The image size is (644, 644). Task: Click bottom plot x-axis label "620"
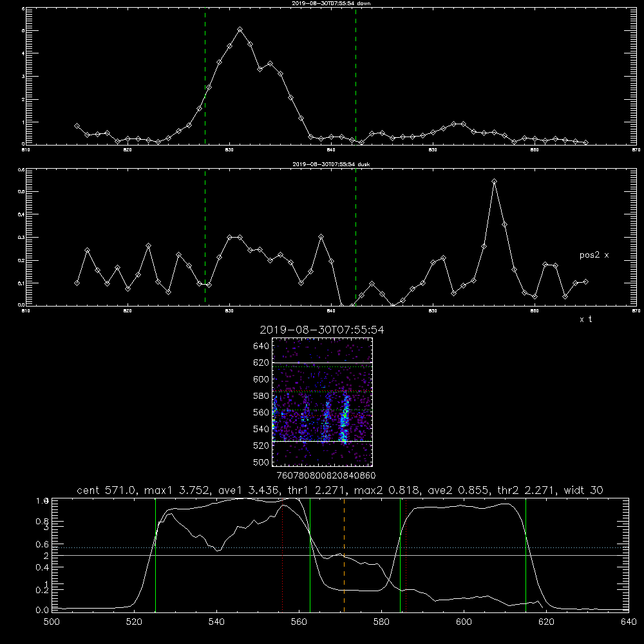click(x=546, y=622)
